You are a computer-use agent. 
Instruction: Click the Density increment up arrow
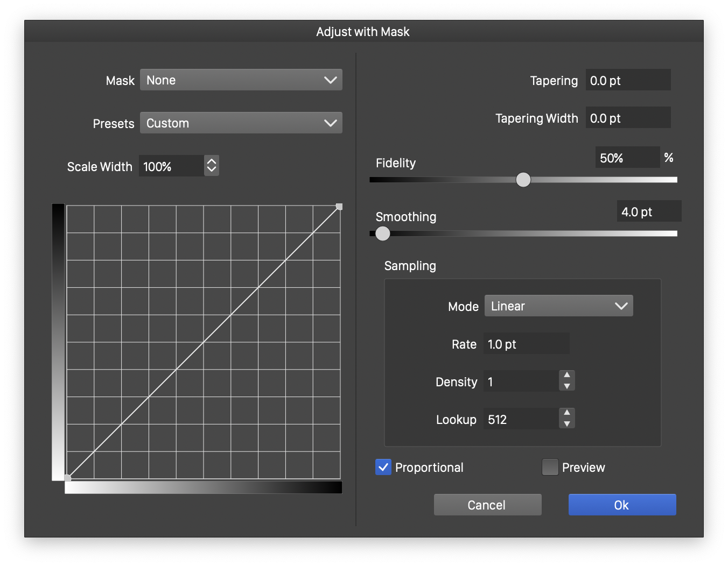[566, 375]
